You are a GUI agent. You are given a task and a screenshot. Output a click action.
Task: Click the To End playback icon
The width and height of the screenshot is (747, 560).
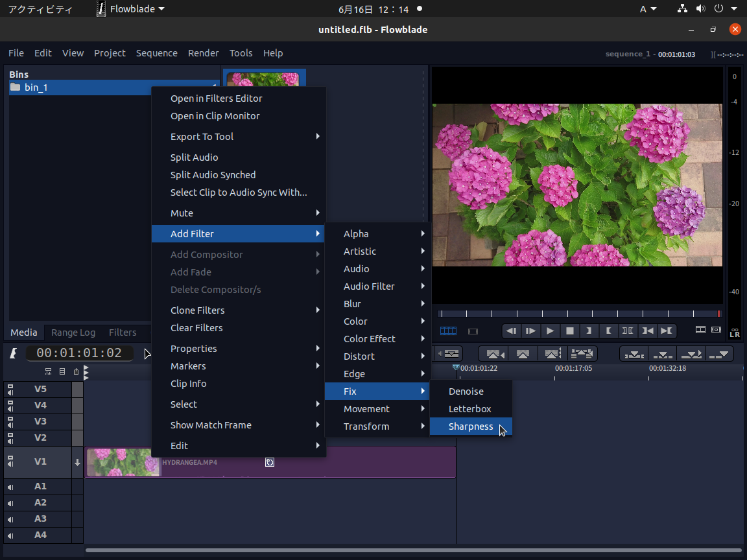667,331
